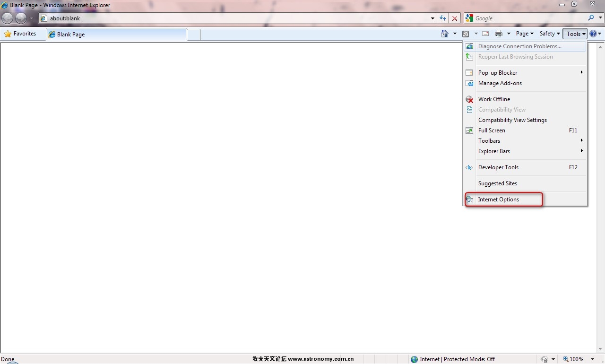
Task: Click the Read Mail icon
Action: pos(485,34)
